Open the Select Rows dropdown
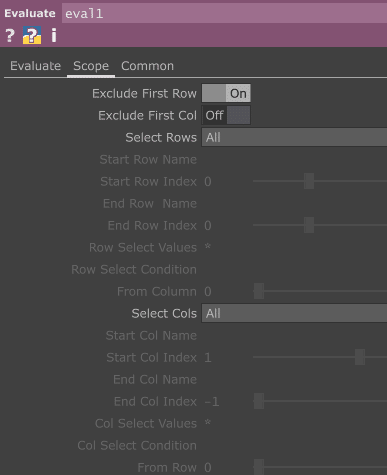 click(294, 137)
